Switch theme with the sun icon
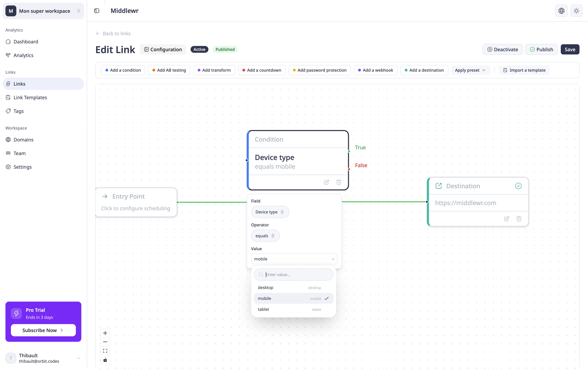588x369 pixels. [x=576, y=11]
